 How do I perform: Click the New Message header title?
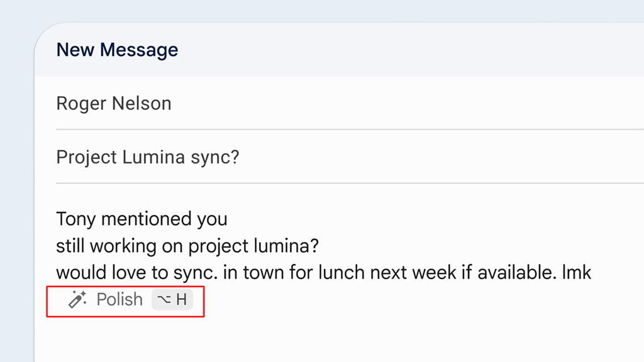117,50
